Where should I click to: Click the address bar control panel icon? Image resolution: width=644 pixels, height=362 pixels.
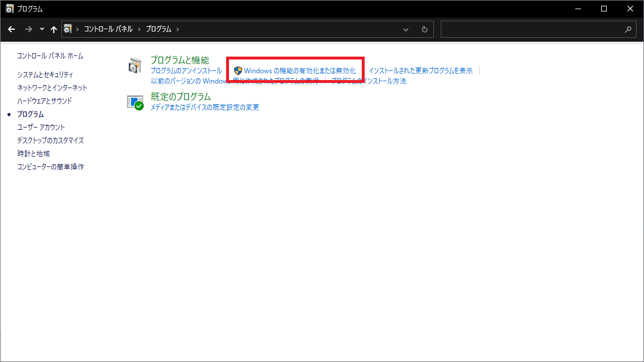point(68,29)
